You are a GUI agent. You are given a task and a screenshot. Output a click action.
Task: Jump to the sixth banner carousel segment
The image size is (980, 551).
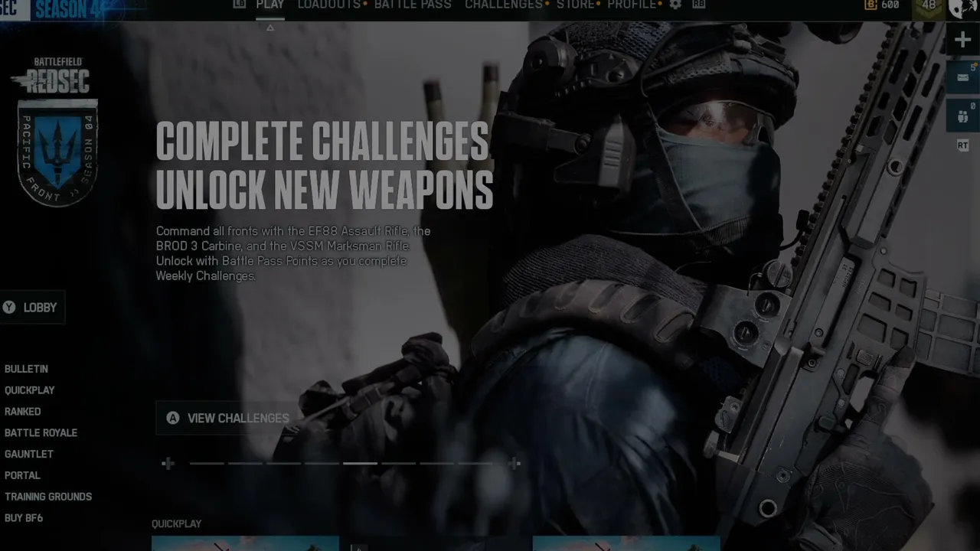(x=398, y=463)
